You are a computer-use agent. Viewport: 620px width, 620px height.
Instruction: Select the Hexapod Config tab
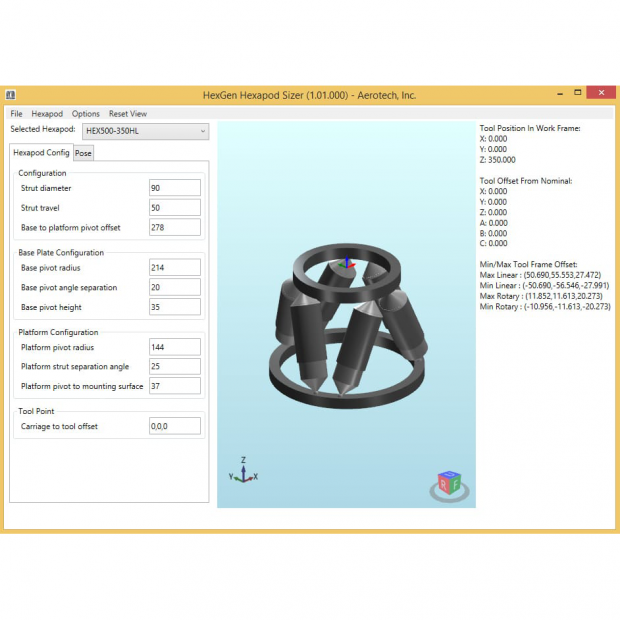point(41,153)
